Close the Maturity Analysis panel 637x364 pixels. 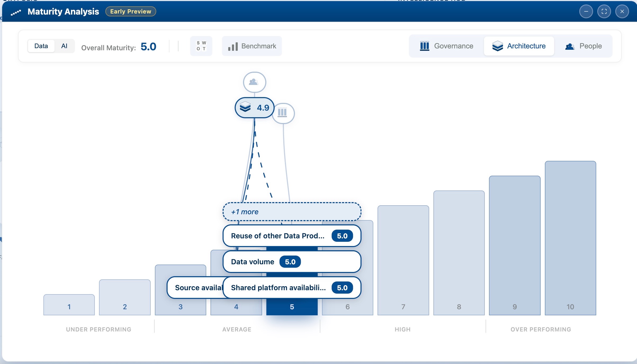[x=622, y=12]
